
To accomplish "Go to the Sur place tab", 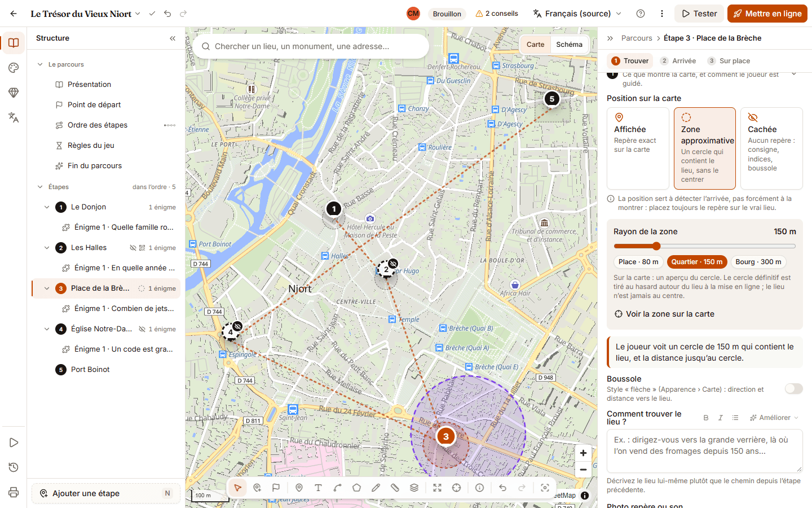I will (x=729, y=61).
